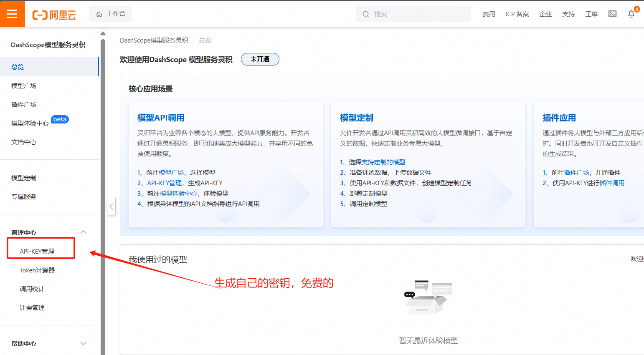Collapse the 管理中心 section chevron
This screenshot has width=644, height=355.
coord(83,232)
